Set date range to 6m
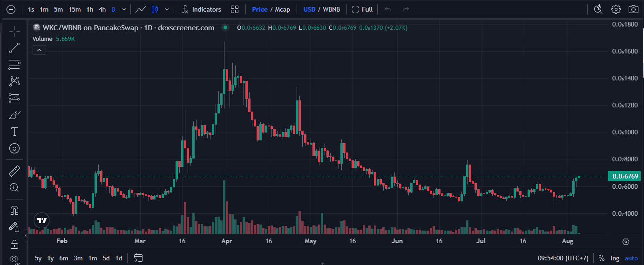This screenshot has height=265, width=644. tap(64, 258)
